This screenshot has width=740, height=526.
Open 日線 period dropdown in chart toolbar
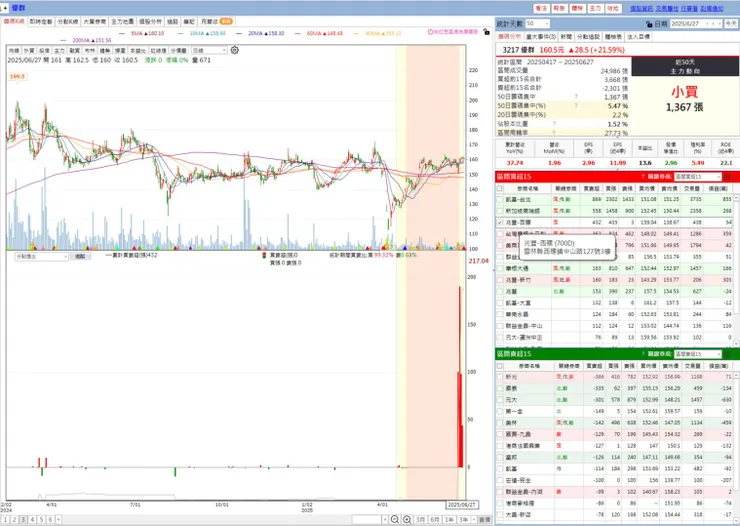tap(210, 50)
